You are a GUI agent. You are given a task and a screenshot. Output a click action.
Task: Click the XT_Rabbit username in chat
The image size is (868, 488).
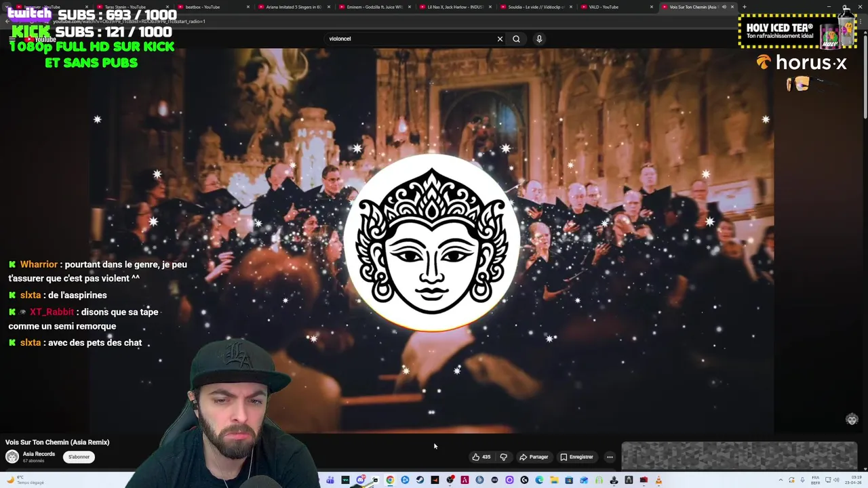click(x=52, y=312)
